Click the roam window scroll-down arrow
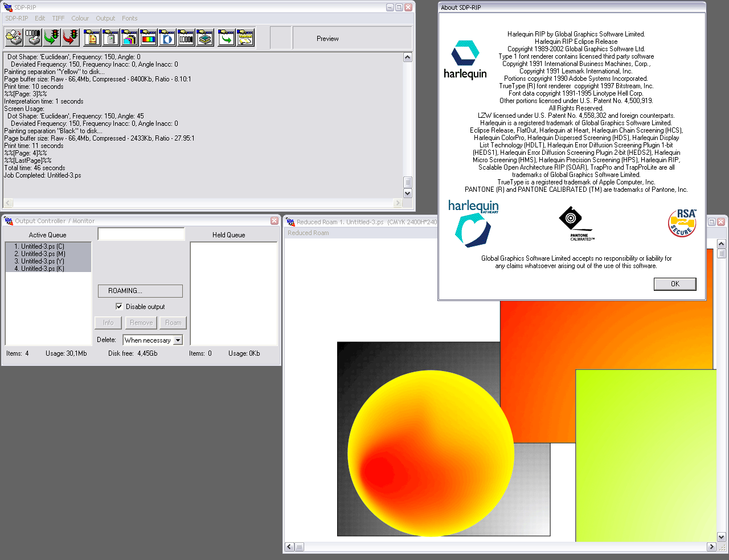 coord(721,537)
